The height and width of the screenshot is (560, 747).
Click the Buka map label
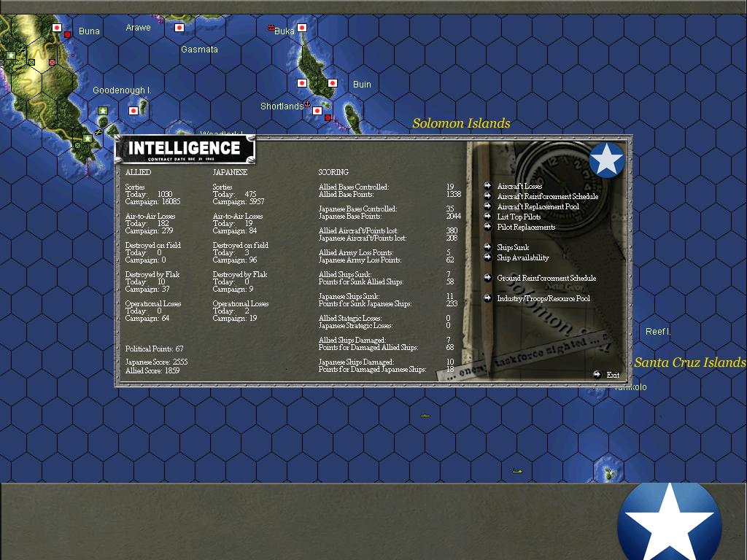pyautogui.click(x=284, y=31)
